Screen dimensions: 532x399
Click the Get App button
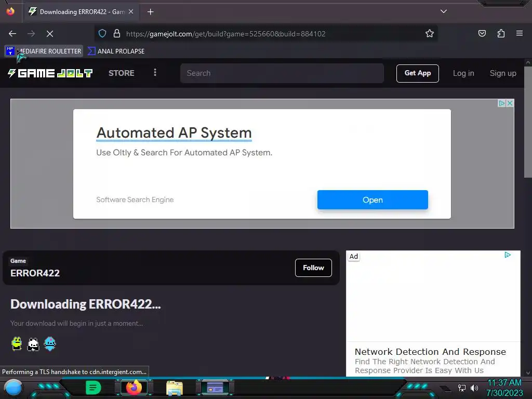[417, 73]
